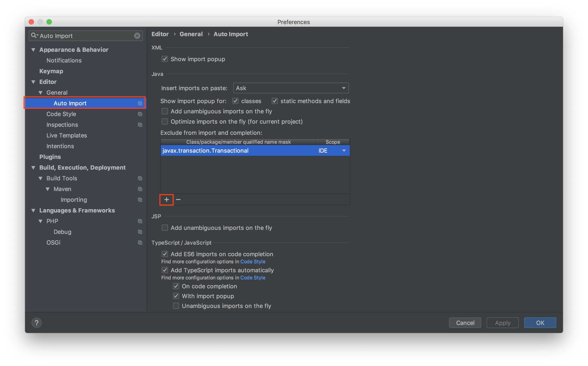This screenshot has height=366, width=588.
Task: Click the Cancel button
Action: tap(465, 323)
